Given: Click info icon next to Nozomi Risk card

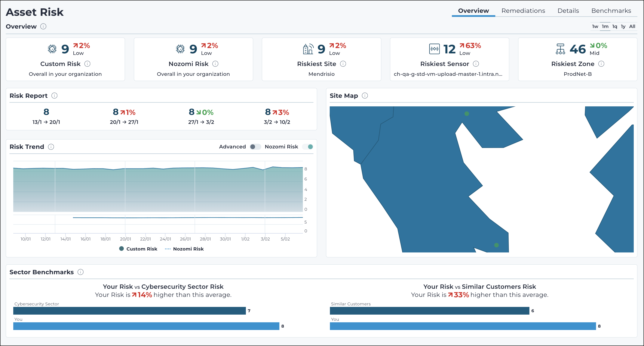Looking at the screenshot, I should click(x=215, y=64).
